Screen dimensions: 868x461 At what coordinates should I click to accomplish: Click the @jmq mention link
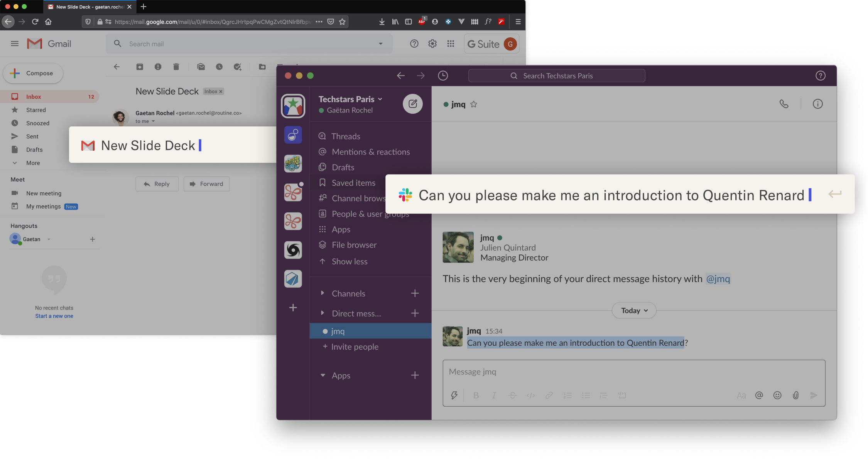[718, 279]
